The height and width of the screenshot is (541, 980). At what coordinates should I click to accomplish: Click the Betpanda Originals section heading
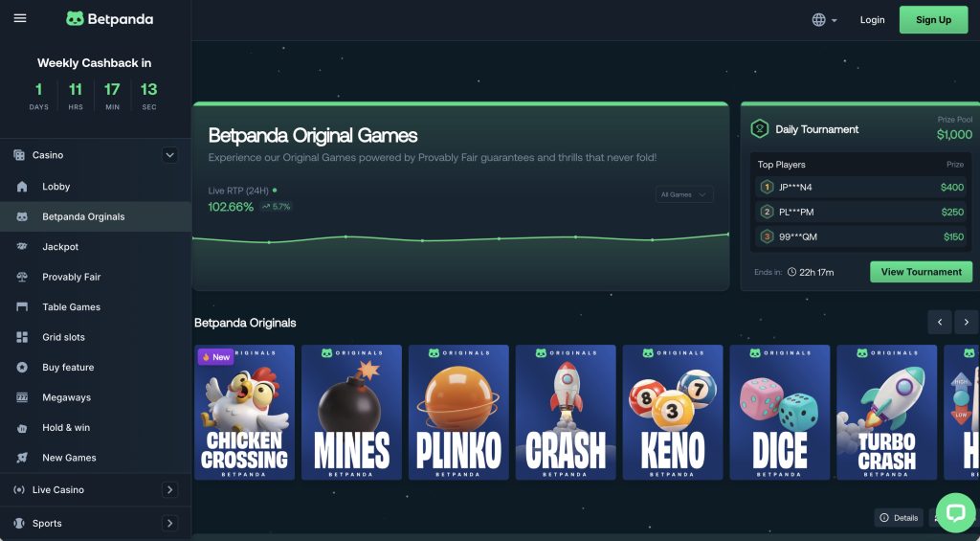click(245, 323)
